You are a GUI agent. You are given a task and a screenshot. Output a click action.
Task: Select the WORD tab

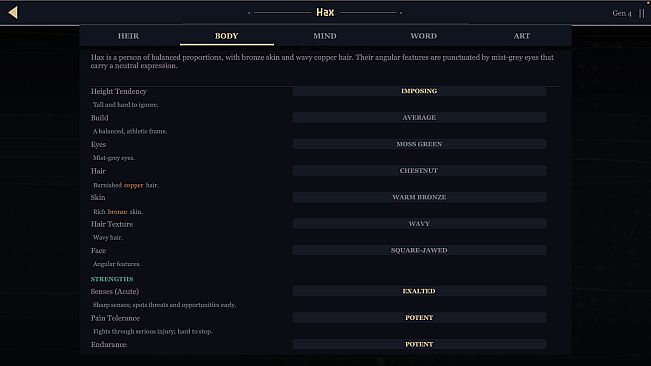(x=423, y=36)
